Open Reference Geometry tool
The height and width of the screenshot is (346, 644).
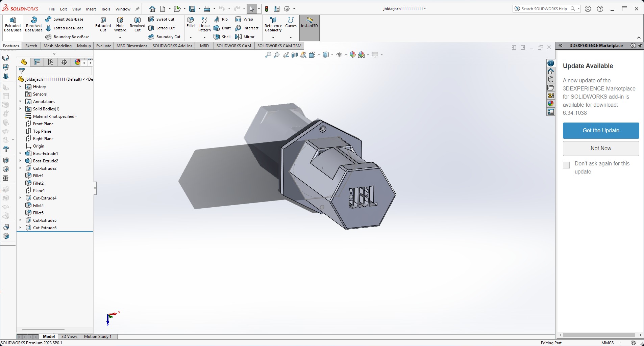(273, 25)
